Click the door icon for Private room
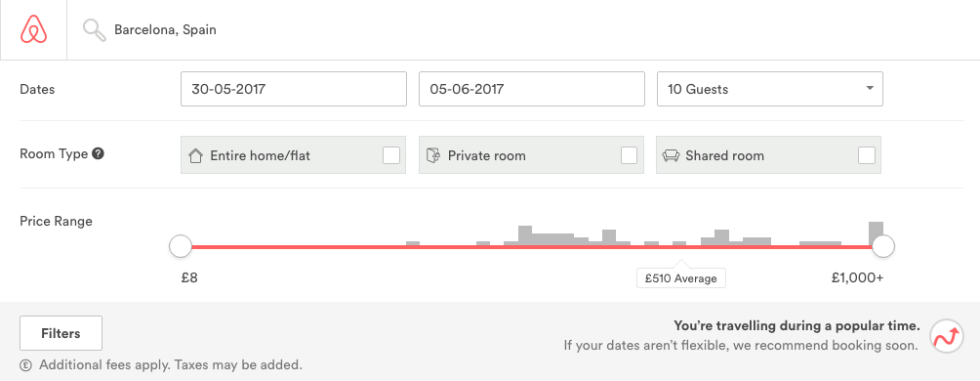 (433, 155)
